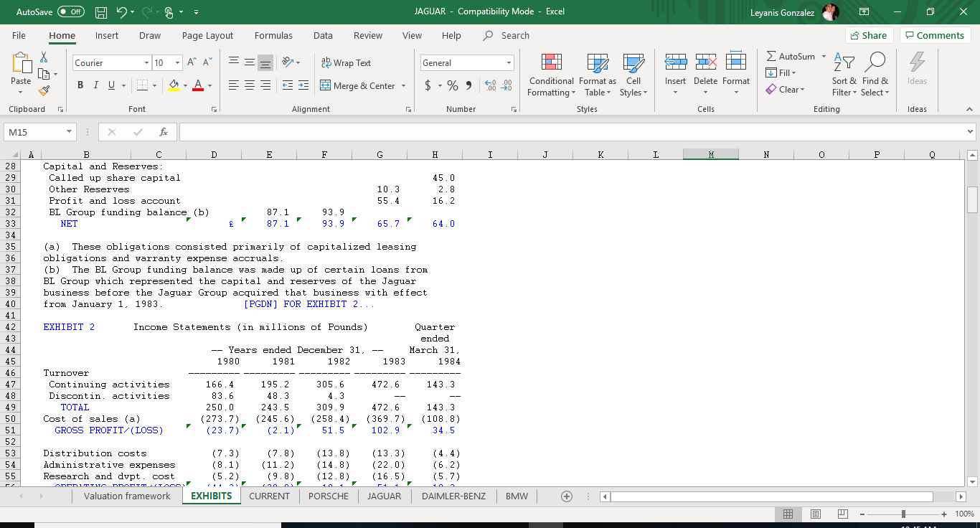This screenshot has width=980, height=528.
Task: Underline the selected text
Action: tap(111, 85)
